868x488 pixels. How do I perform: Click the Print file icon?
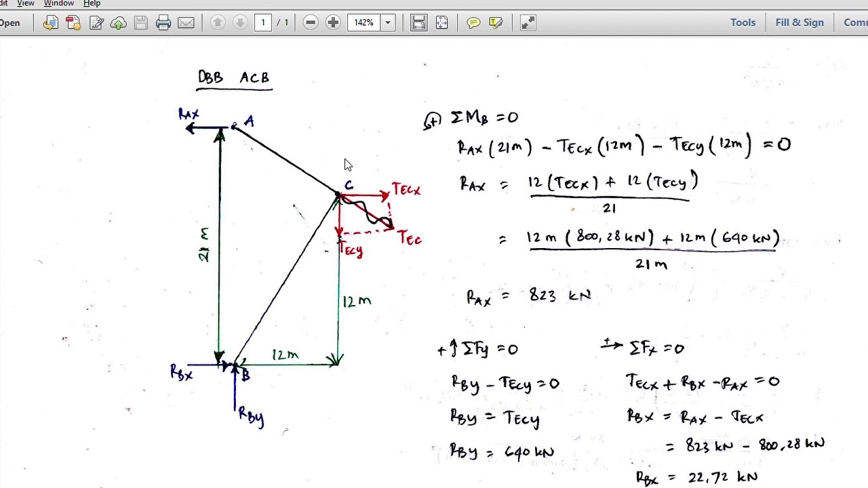click(163, 23)
